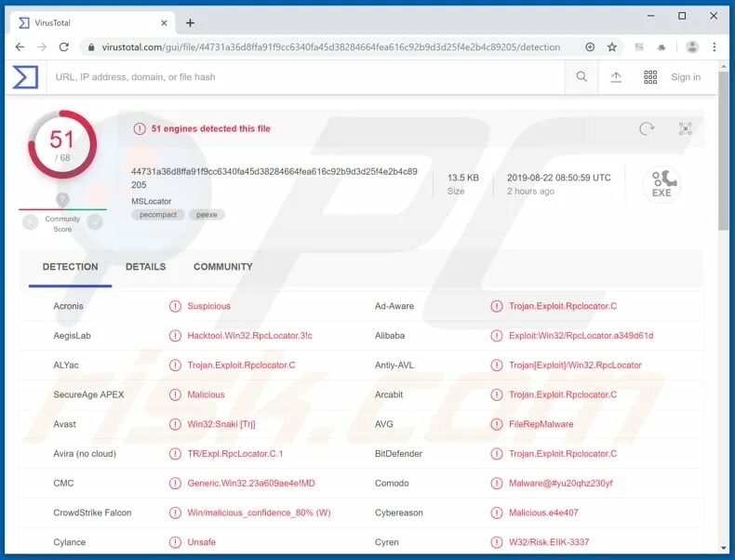Click Malware@#yu20qhz230yf result
This screenshot has height=560, width=735.
[x=561, y=483]
